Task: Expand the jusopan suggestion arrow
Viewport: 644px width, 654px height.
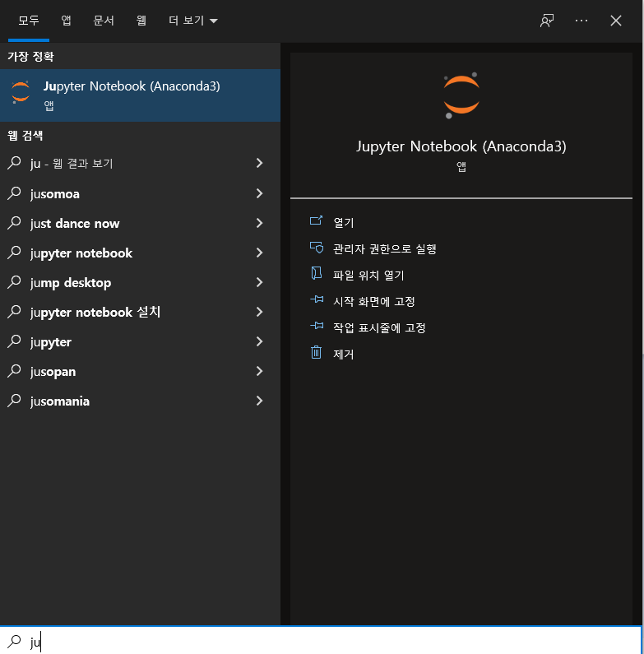Action: coord(259,371)
